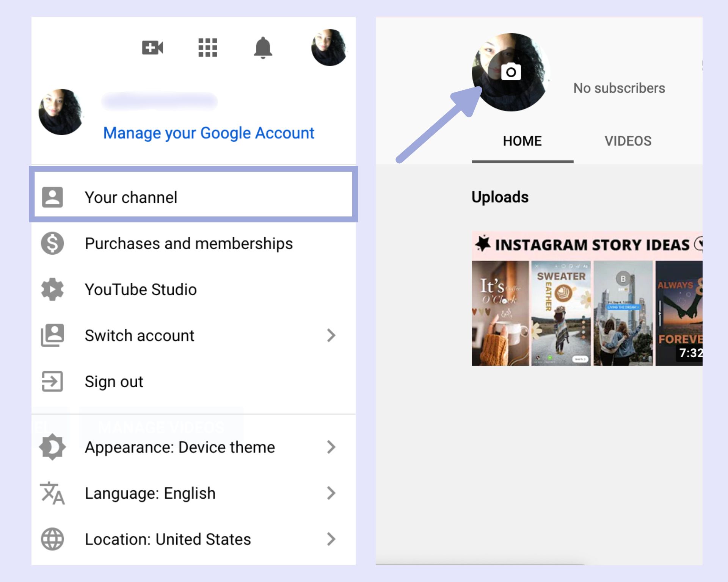Click the Purchases dollar sign icon
This screenshot has width=728, height=582.
(52, 243)
